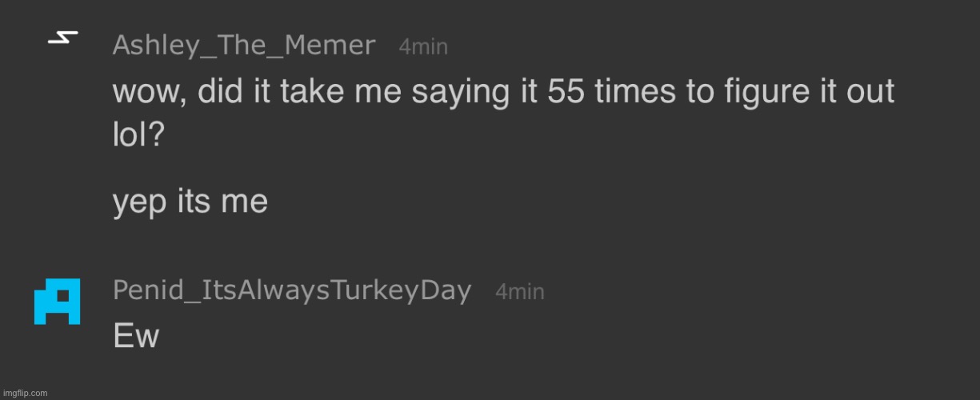Image resolution: width=980 pixels, height=400 pixels.
Task: Visit Ashley_The_Memer's user profile
Action: coord(244,45)
